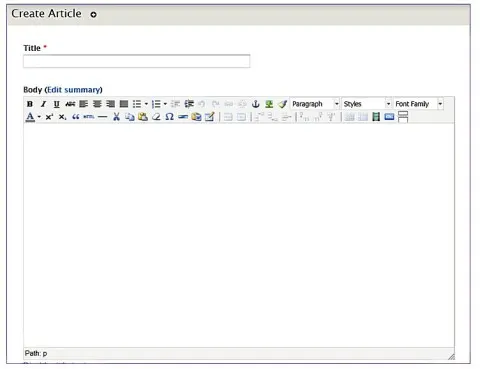This screenshot has height=369, width=480.
Task: Click the Title text field
Action: pos(137,61)
